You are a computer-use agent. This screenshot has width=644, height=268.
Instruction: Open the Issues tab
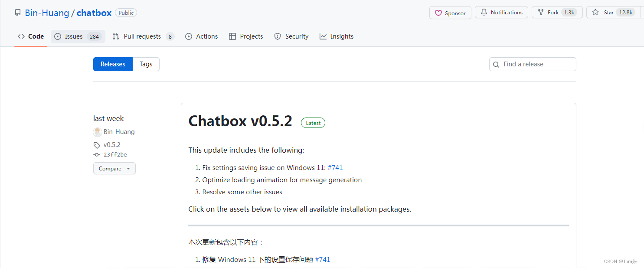(78, 36)
